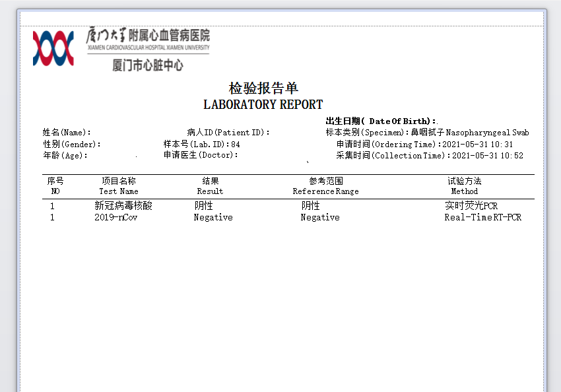This screenshot has width=561, height=392.
Task: Click the 2019-nCov test name cell
Action: 115,217
